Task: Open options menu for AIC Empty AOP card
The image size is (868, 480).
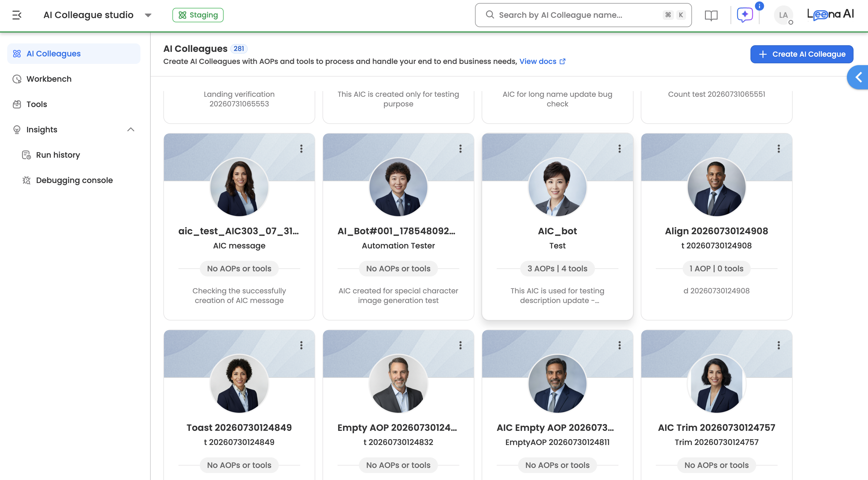Action: (619, 345)
